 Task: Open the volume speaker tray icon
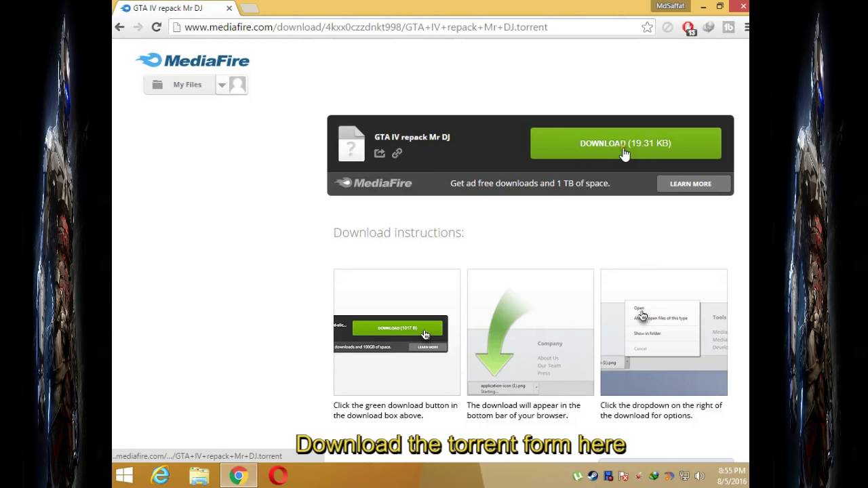click(x=699, y=476)
